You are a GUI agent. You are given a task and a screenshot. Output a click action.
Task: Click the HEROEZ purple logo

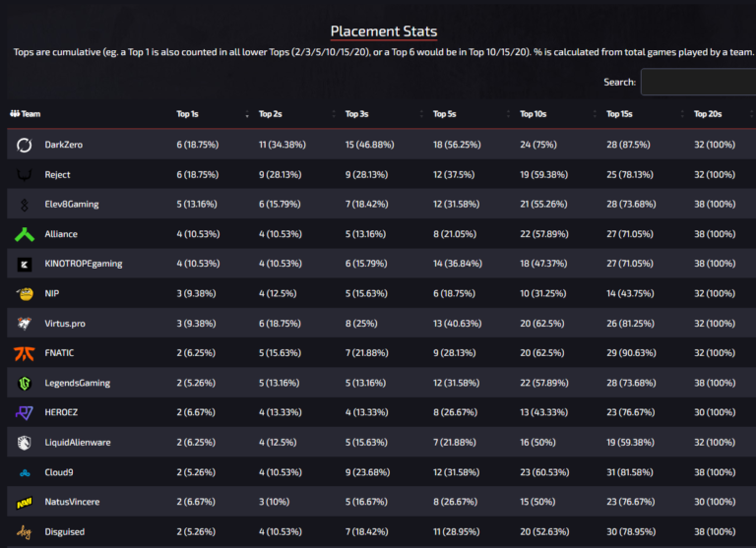coord(25,412)
